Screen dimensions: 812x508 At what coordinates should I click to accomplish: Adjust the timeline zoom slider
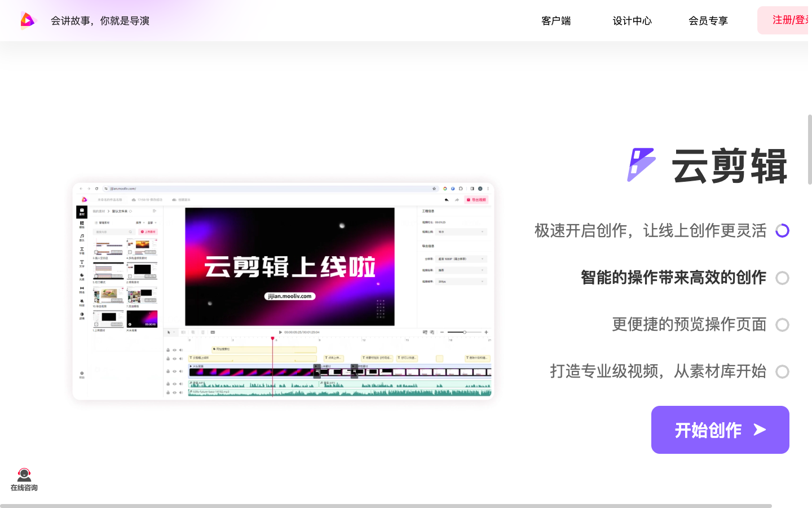(x=465, y=332)
